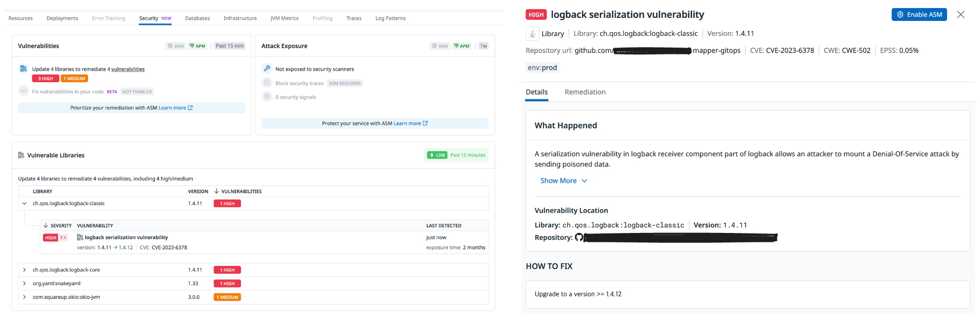Image resolution: width=980 pixels, height=323 pixels.
Task: Expand the com.squareup.okio:okio-jvm row
Action: (24, 297)
